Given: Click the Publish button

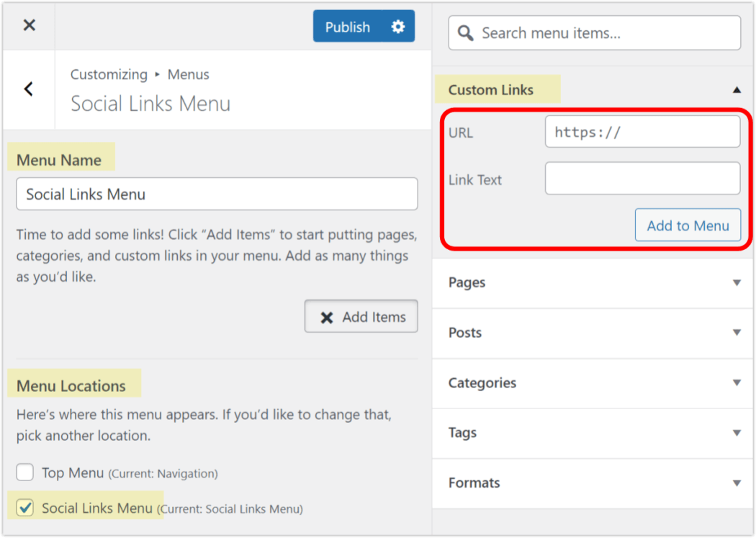Looking at the screenshot, I should (x=348, y=27).
